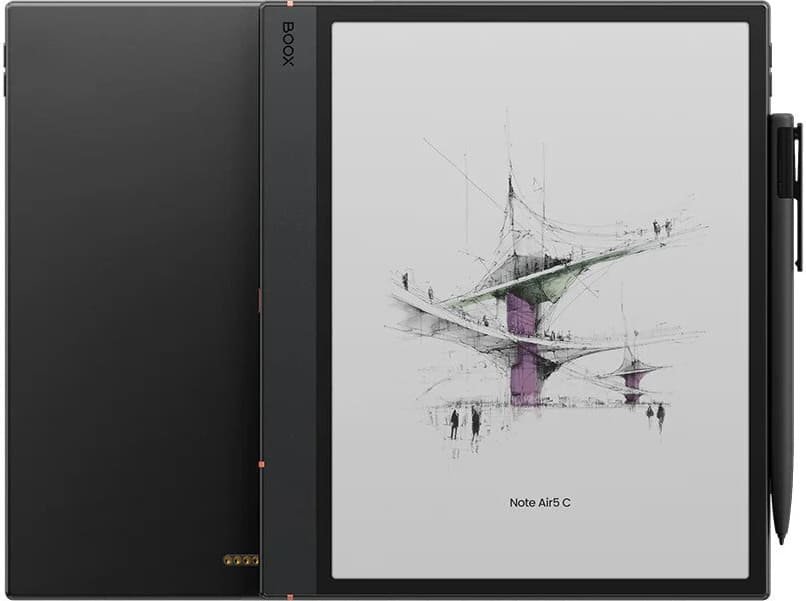Image resolution: width=806 pixels, height=601 pixels.
Task: Tap the people silhouettes at bottom left
Action: coord(464,422)
